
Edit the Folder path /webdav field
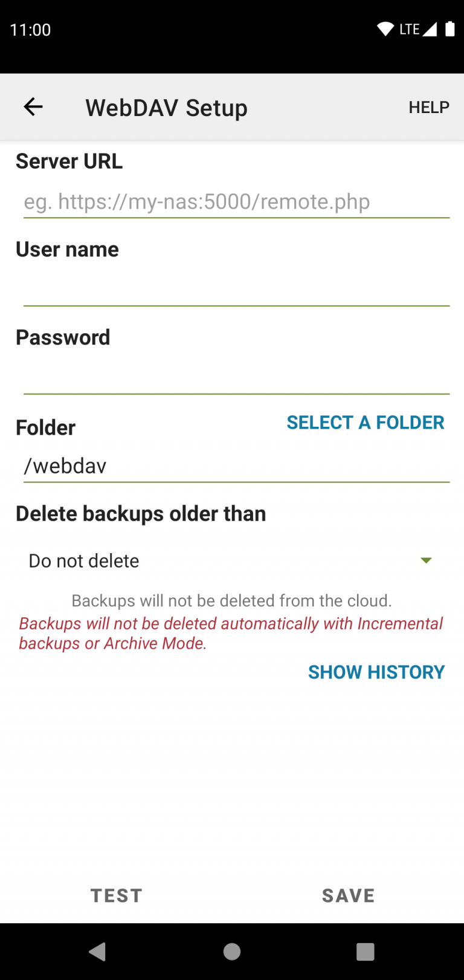236,466
